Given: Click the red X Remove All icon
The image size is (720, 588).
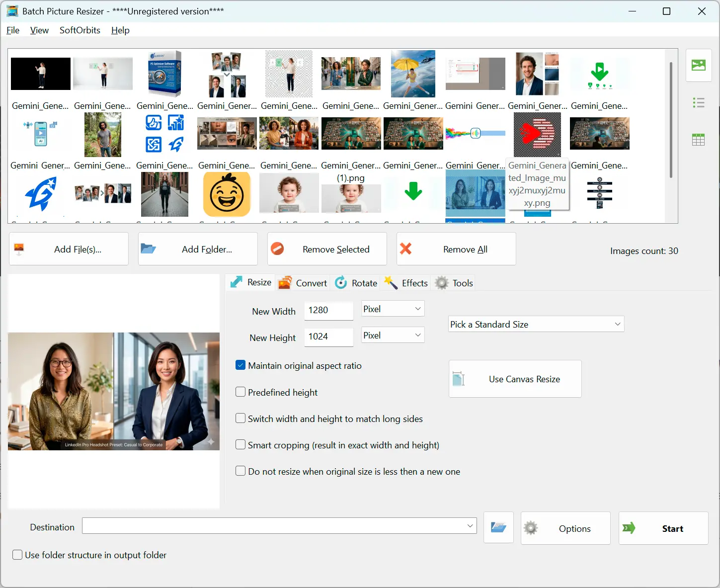Looking at the screenshot, I should 405,249.
